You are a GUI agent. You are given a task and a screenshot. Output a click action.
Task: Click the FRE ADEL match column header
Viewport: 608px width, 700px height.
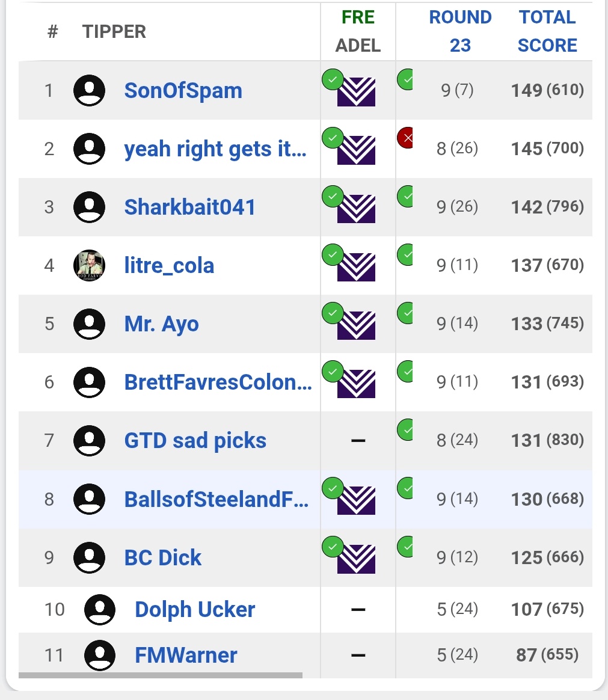358,31
